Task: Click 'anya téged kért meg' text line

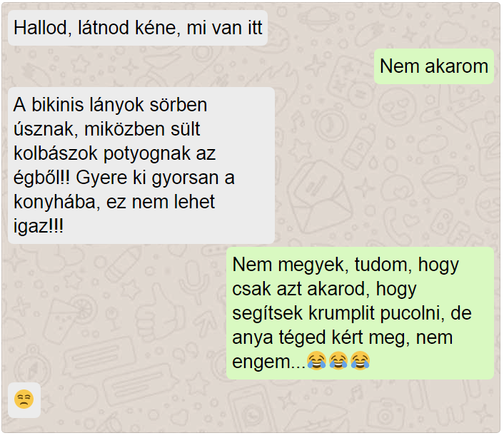Action: (323, 338)
